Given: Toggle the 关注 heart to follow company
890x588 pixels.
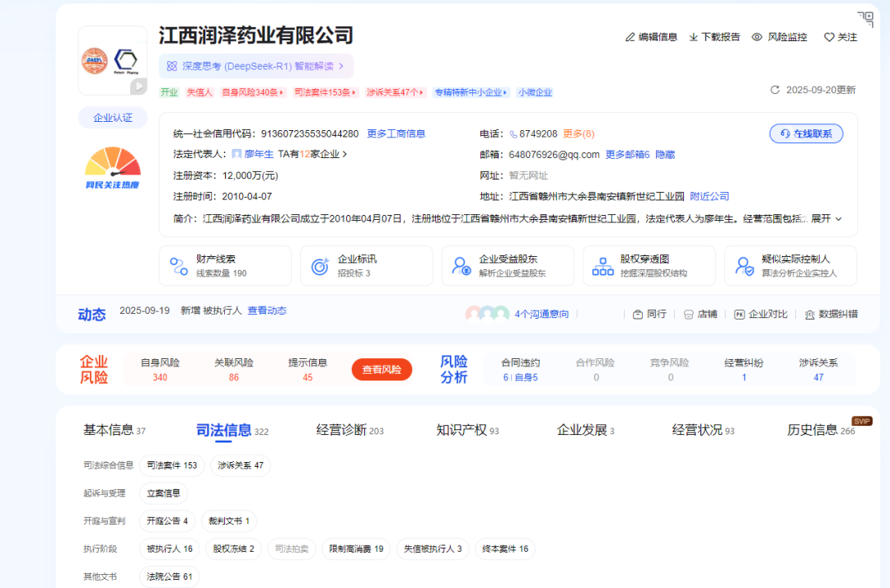Looking at the screenshot, I should pyautogui.click(x=829, y=37).
